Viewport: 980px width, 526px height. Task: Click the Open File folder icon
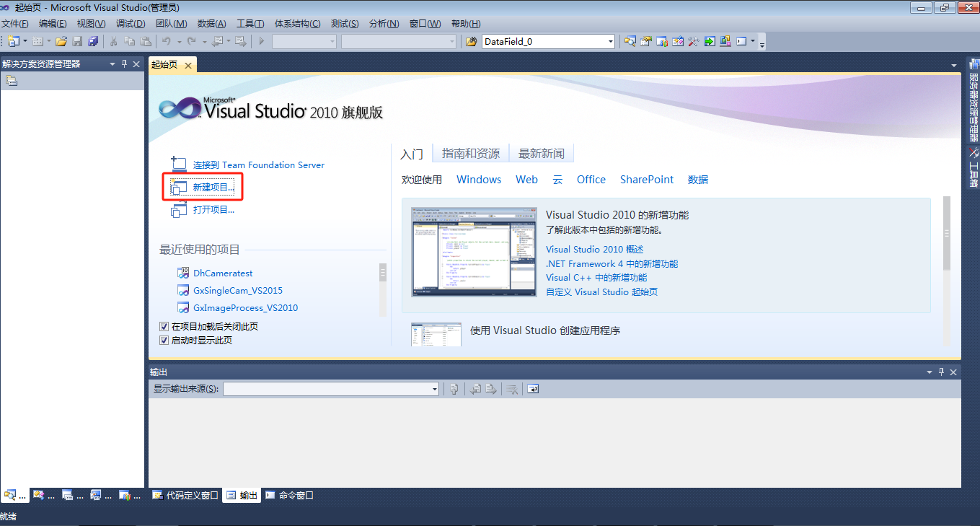(x=61, y=41)
